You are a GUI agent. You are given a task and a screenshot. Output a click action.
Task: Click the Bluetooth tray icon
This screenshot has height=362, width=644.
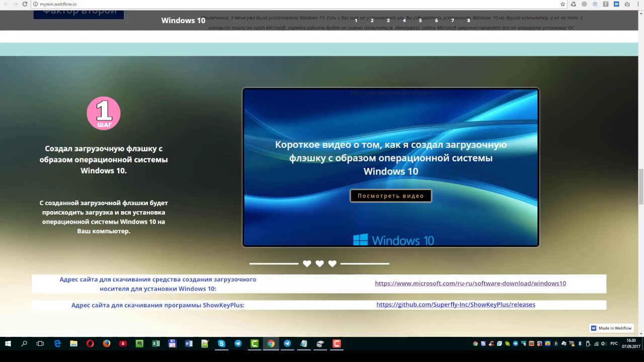580,344
